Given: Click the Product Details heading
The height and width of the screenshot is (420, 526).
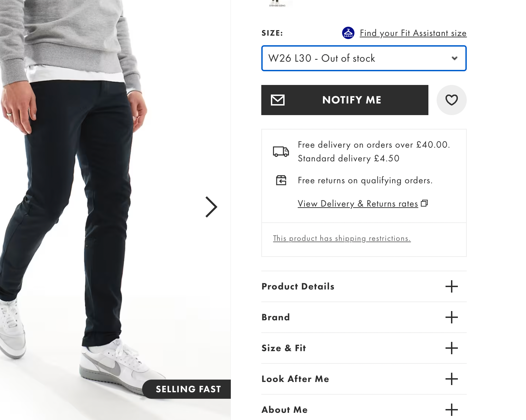Looking at the screenshot, I should tap(298, 286).
